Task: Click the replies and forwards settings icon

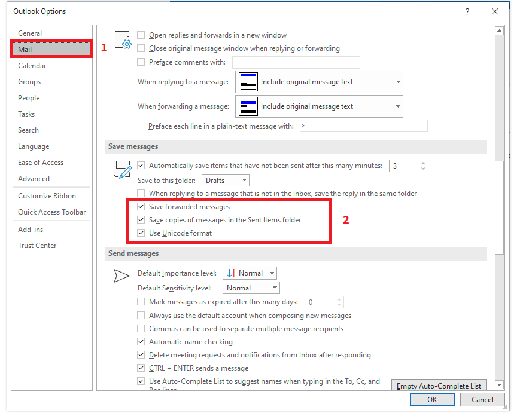Action: click(123, 40)
